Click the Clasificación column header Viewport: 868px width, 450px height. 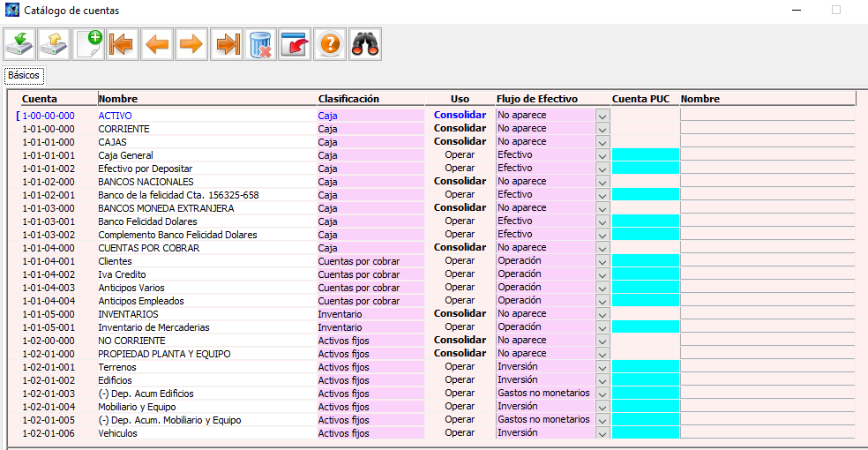[x=348, y=99]
